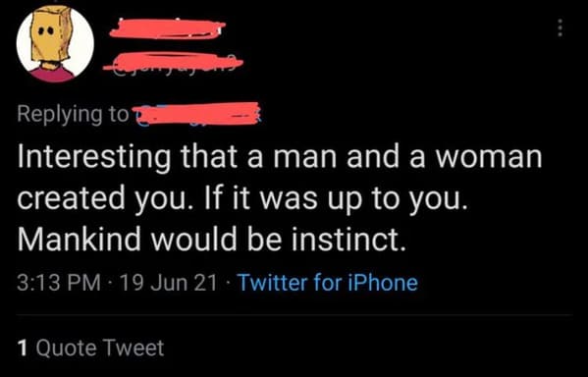Image resolution: width=588 pixels, height=377 pixels.
Task: Select the number 1 before Quote Tweet
Action: coord(23,348)
